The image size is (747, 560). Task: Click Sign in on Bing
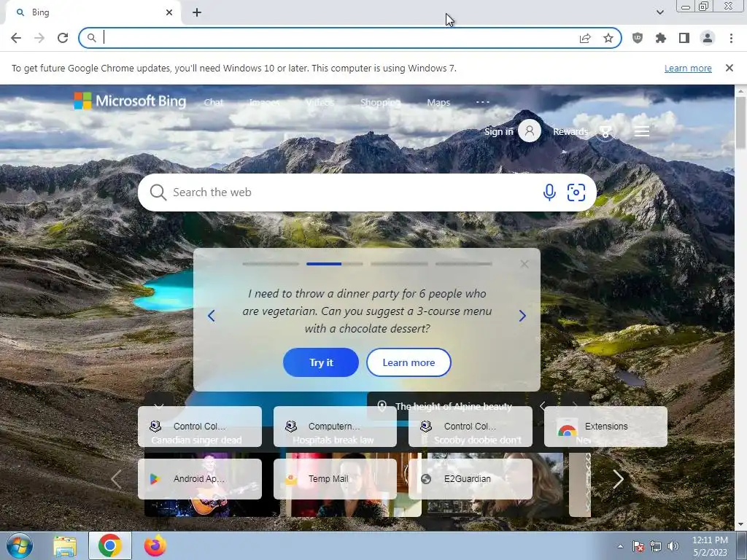point(498,131)
